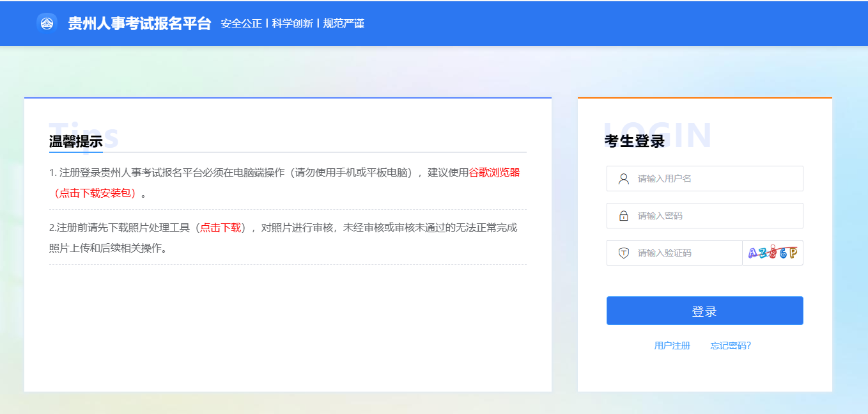
Task: Refresh the captcha verification image
Action: pyautogui.click(x=772, y=253)
